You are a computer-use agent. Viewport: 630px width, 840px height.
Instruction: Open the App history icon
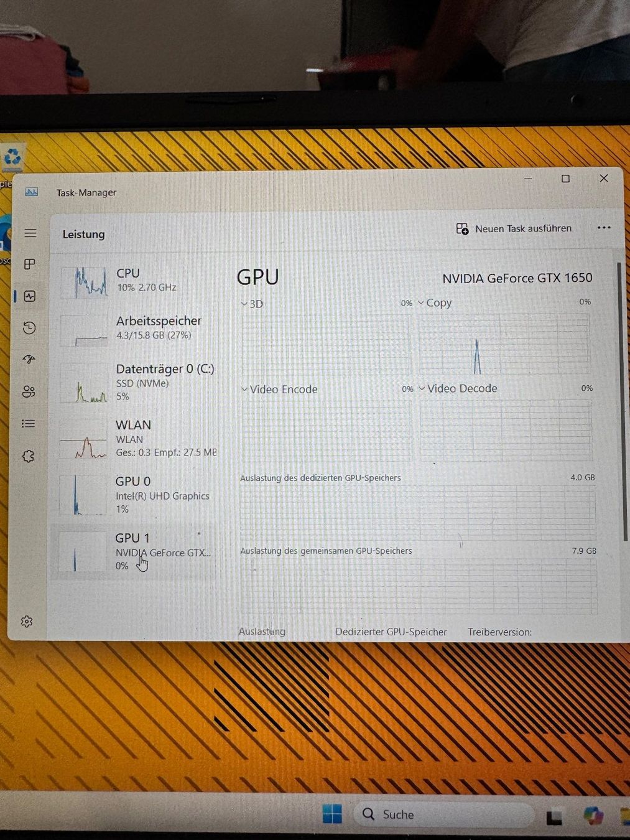(x=29, y=328)
